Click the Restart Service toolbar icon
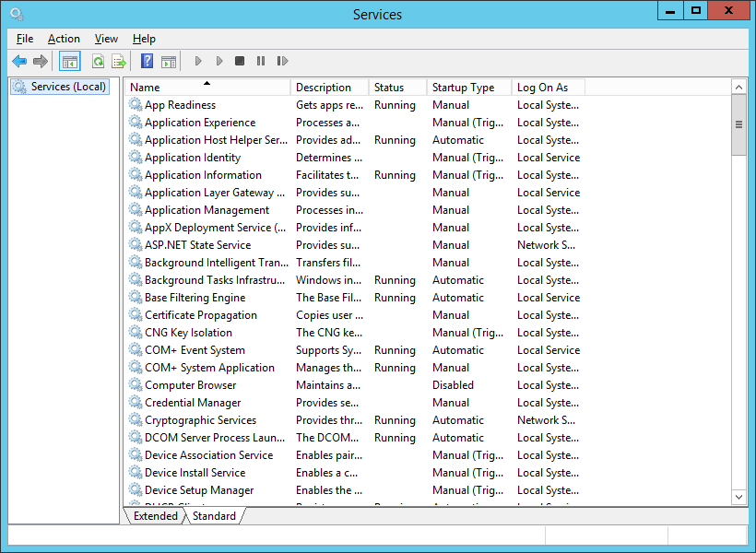 282,62
